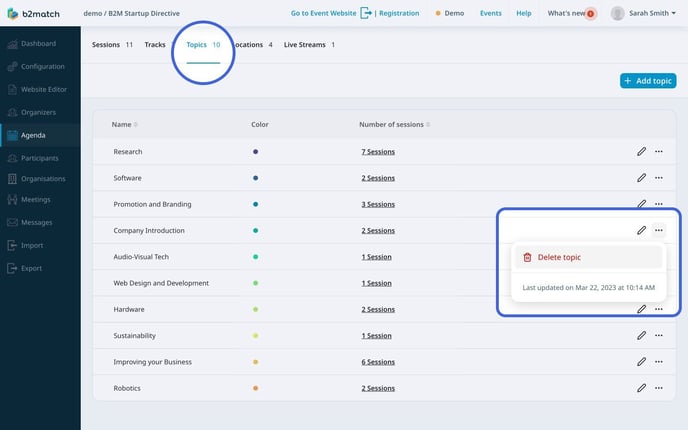Click the b2match logo

(x=34, y=14)
